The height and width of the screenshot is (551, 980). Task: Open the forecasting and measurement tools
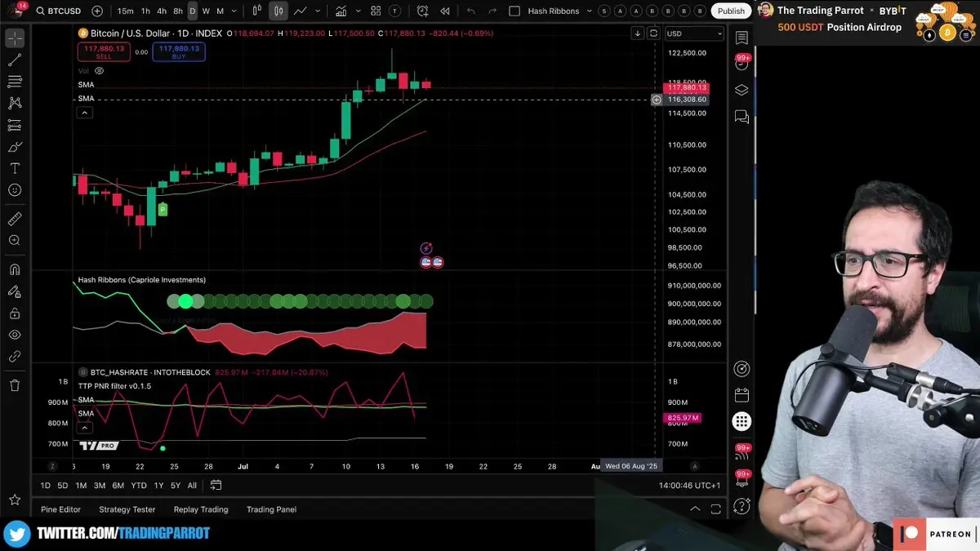click(x=15, y=125)
